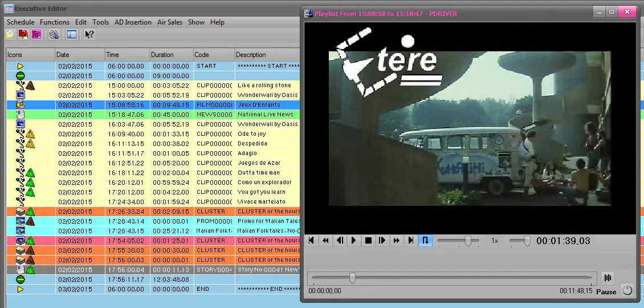Click the round dial next to Pause

click(x=627, y=290)
